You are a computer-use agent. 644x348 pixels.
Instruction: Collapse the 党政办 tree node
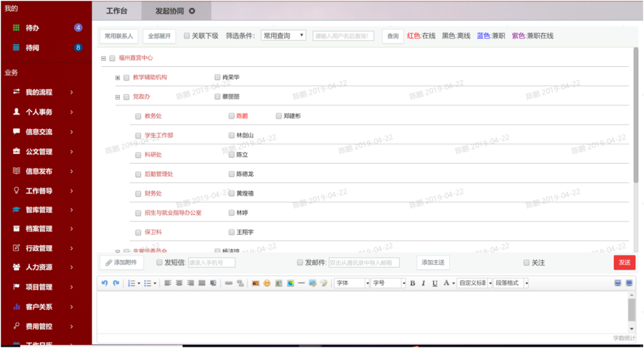pos(117,97)
